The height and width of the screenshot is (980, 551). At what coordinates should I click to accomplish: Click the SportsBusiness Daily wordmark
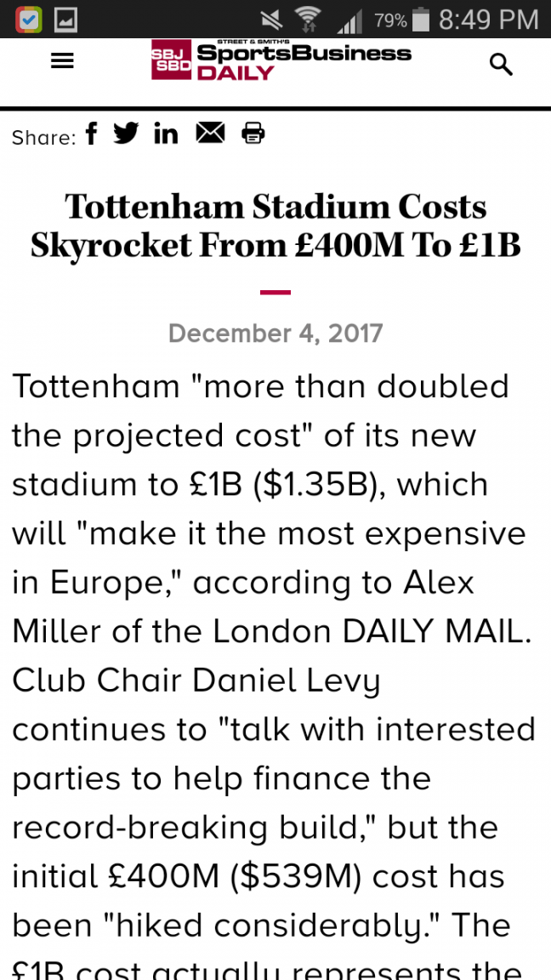point(304,61)
